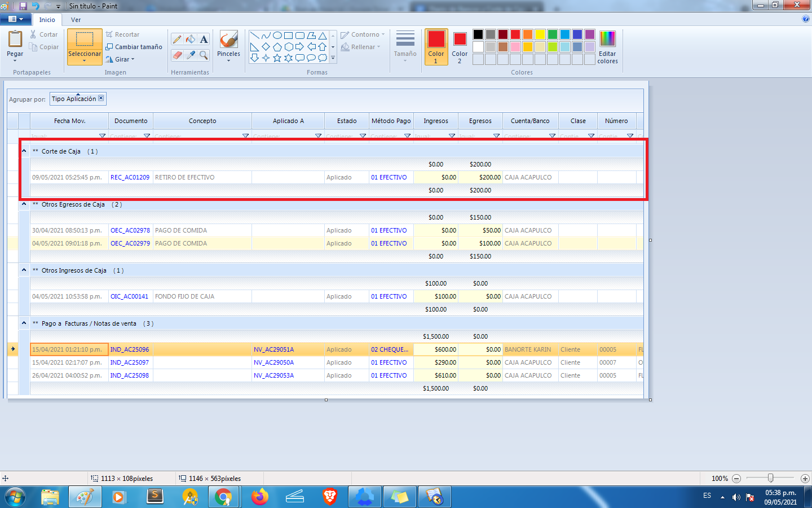Open Firefox from the taskbar

[x=259, y=497]
